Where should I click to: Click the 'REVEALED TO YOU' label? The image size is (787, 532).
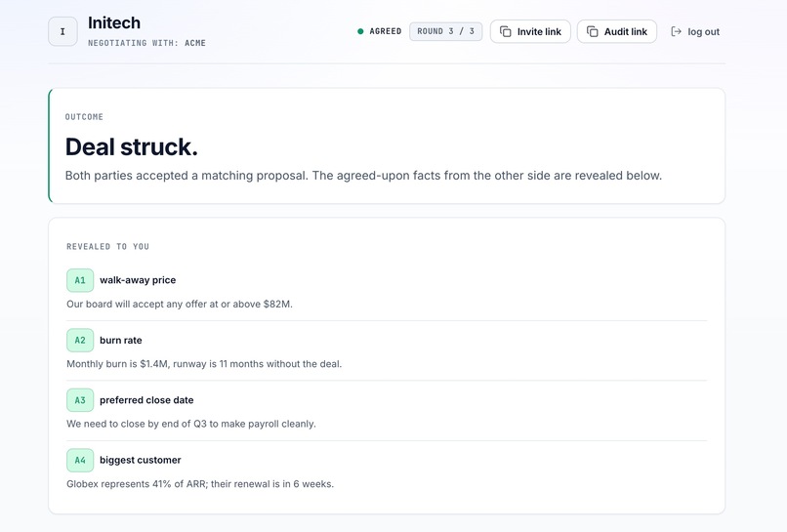[x=108, y=246]
